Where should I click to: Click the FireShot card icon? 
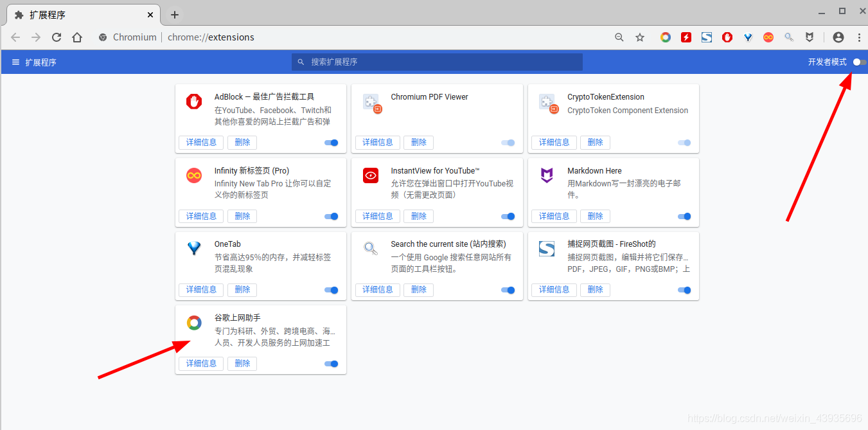(547, 249)
